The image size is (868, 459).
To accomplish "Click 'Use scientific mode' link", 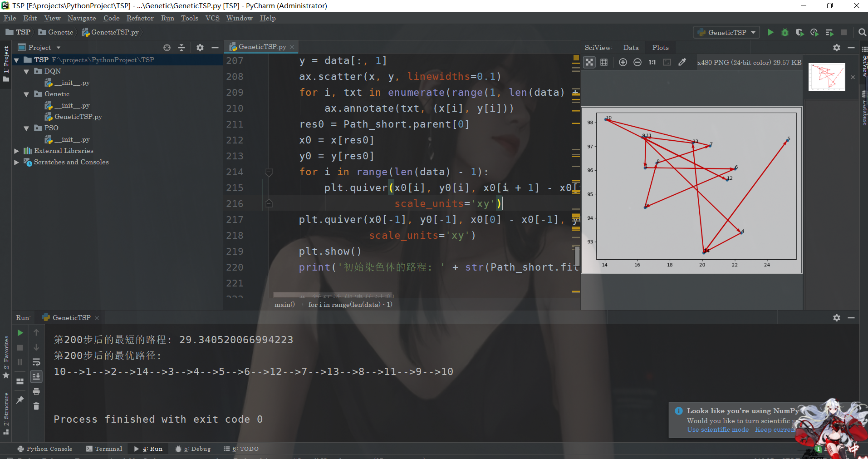I will coord(717,429).
